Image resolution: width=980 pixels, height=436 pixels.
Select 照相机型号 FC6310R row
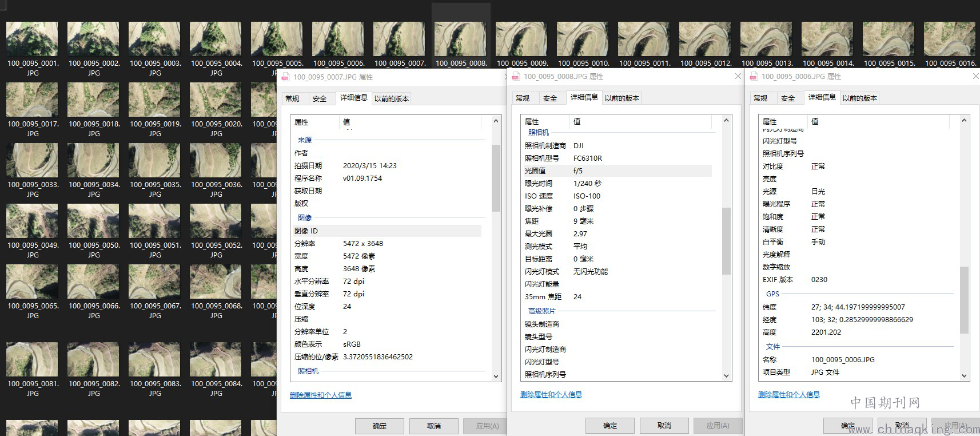tap(618, 158)
